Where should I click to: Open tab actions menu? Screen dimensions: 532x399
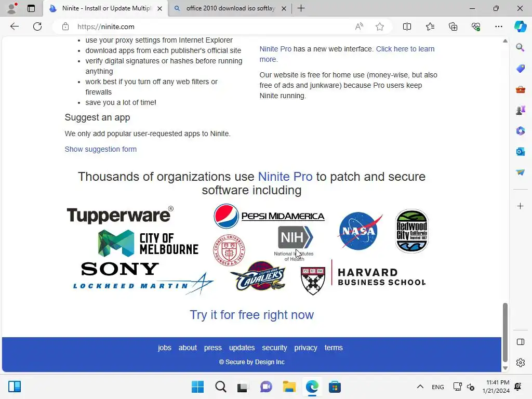click(31, 8)
